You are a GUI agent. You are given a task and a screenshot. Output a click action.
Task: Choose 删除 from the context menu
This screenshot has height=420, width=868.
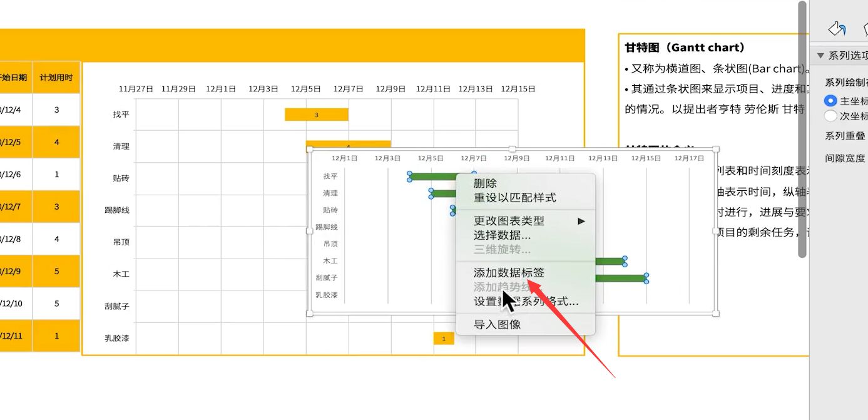pos(485,183)
